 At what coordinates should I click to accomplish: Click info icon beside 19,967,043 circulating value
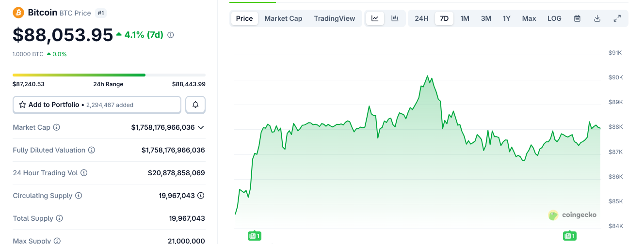point(201,196)
